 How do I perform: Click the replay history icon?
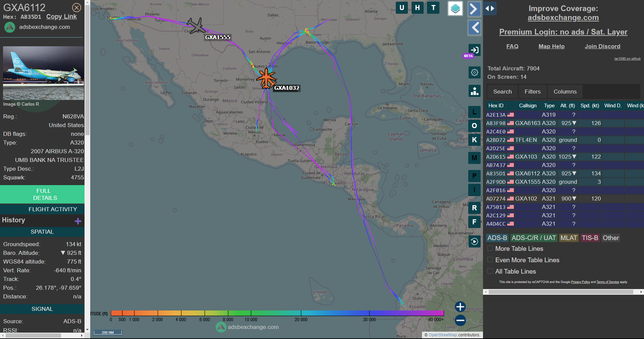coord(474,241)
